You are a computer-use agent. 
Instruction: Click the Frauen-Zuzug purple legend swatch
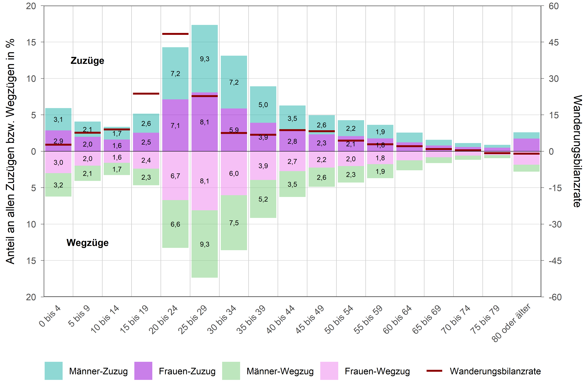143,371
